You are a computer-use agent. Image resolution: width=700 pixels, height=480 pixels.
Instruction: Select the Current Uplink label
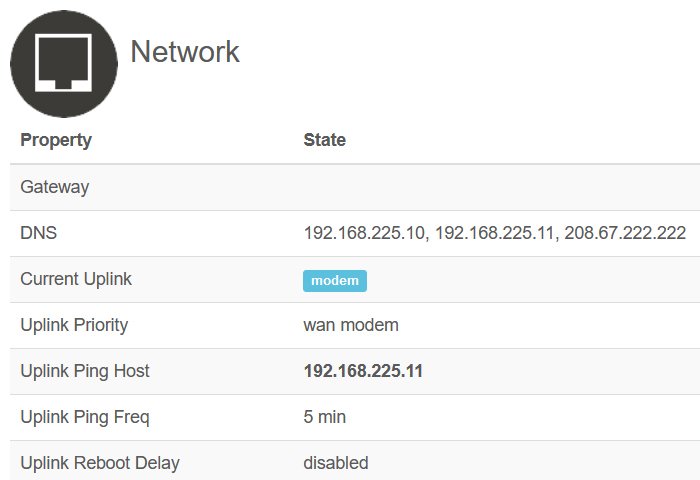coord(76,279)
